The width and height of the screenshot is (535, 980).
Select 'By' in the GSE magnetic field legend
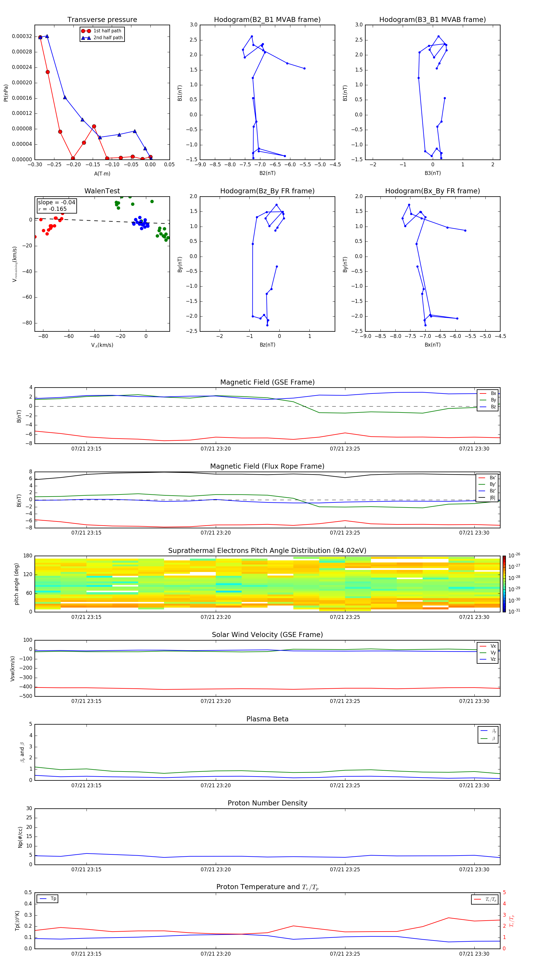coord(488,400)
